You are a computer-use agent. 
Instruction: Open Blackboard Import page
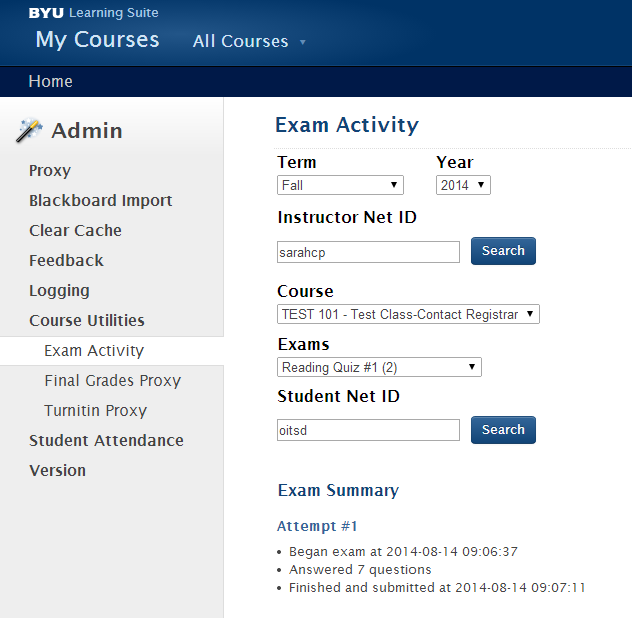coord(101,200)
